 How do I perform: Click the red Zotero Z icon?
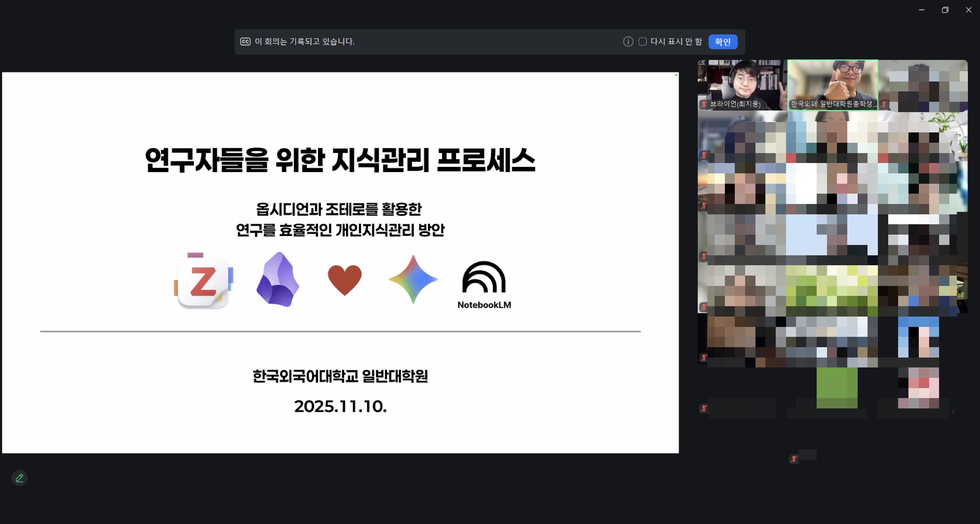[x=203, y=281]
